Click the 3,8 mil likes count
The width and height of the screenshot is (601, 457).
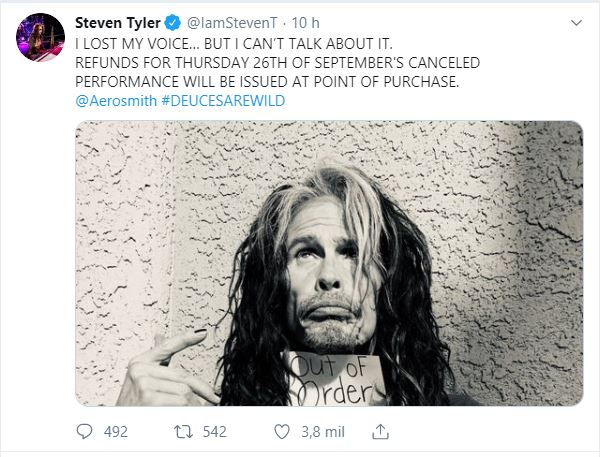tap(323, 432)
